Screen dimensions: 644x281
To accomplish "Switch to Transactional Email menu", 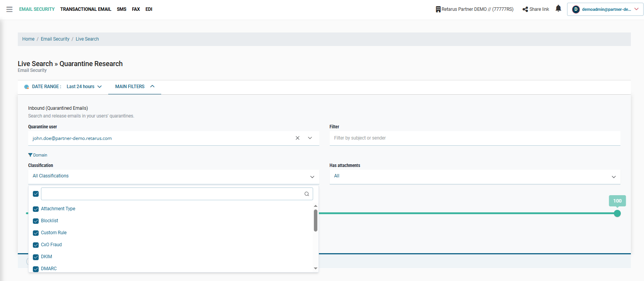I will point(85,9).
